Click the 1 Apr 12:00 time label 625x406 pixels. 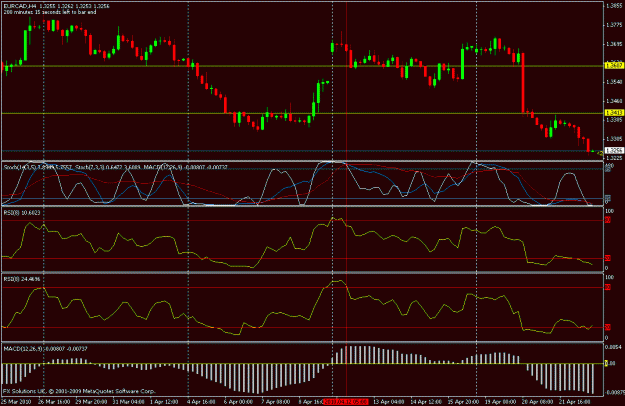coord(164,402)
